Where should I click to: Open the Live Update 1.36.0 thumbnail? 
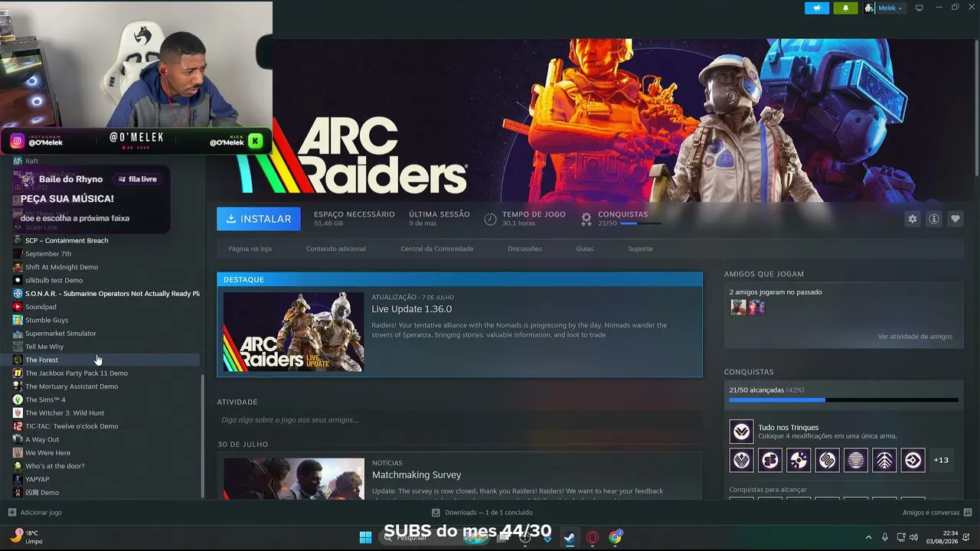click(x=294, y=332)
